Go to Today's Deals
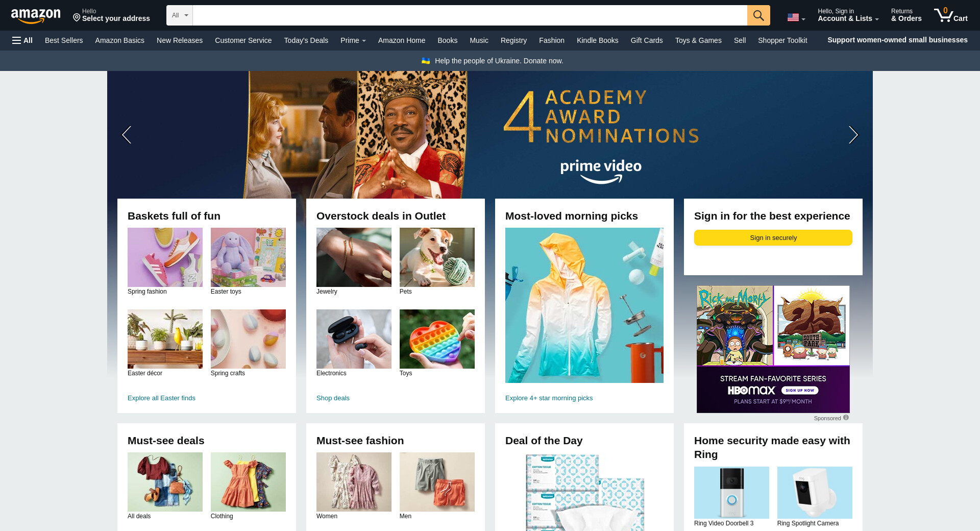Image resolution: width=980 pixels, height=531 pixels. (x=306, y=40)
